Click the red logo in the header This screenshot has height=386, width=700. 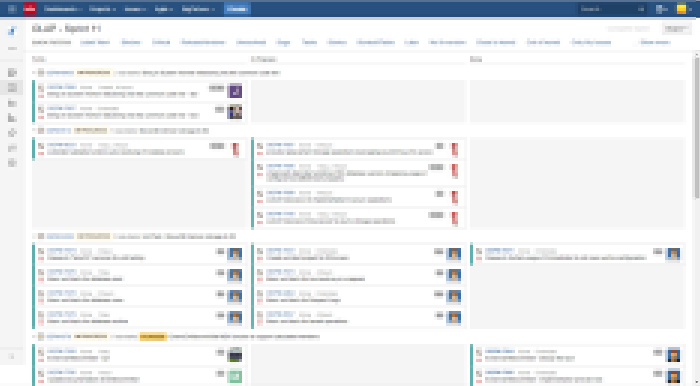29,9
